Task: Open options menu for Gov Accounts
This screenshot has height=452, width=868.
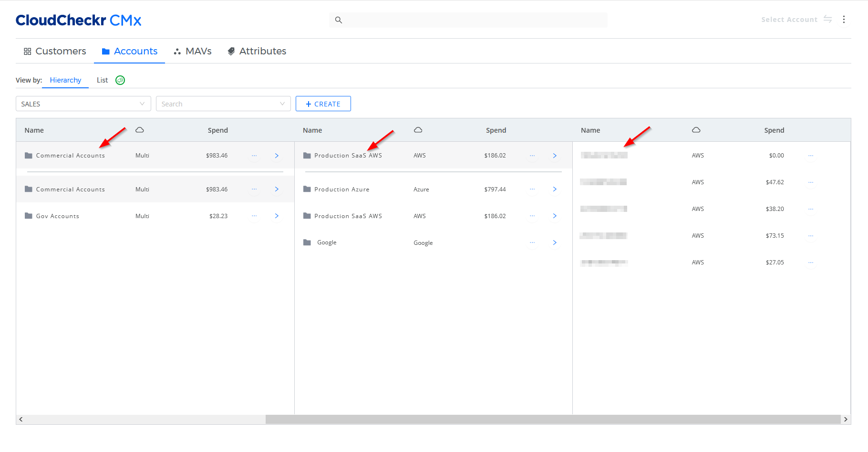Action: coord(254,216)
